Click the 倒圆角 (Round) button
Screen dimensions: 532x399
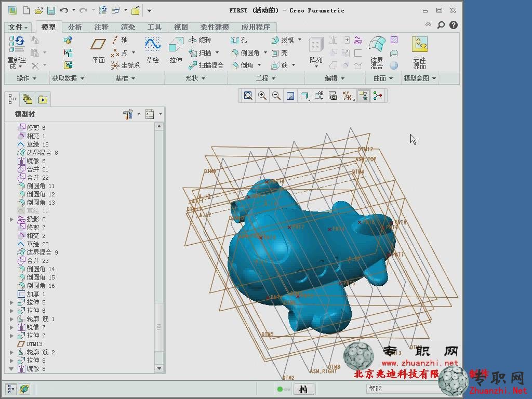click(x=245, y=53)
